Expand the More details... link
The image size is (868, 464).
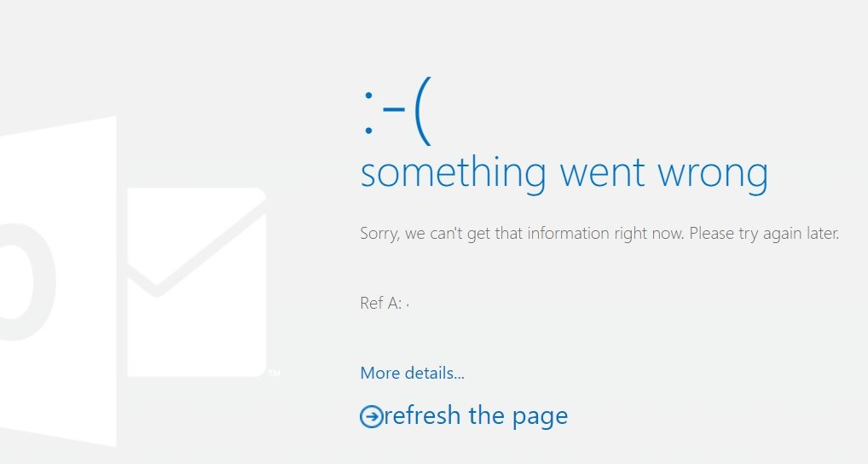click(x=412, y=373)
